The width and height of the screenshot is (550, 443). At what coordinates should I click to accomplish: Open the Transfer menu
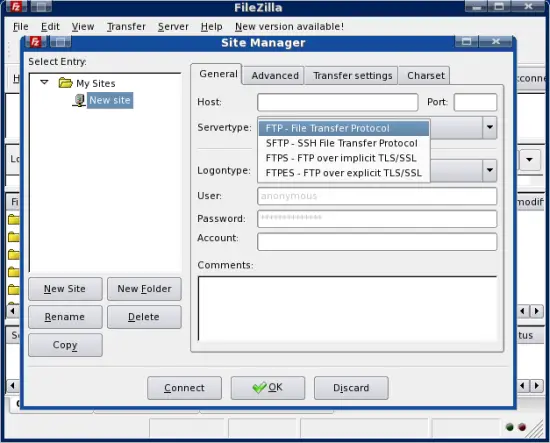(x=126, y=27)
